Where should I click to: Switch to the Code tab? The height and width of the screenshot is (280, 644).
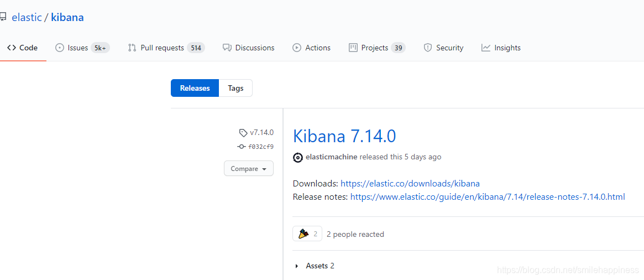click(23, 48)
